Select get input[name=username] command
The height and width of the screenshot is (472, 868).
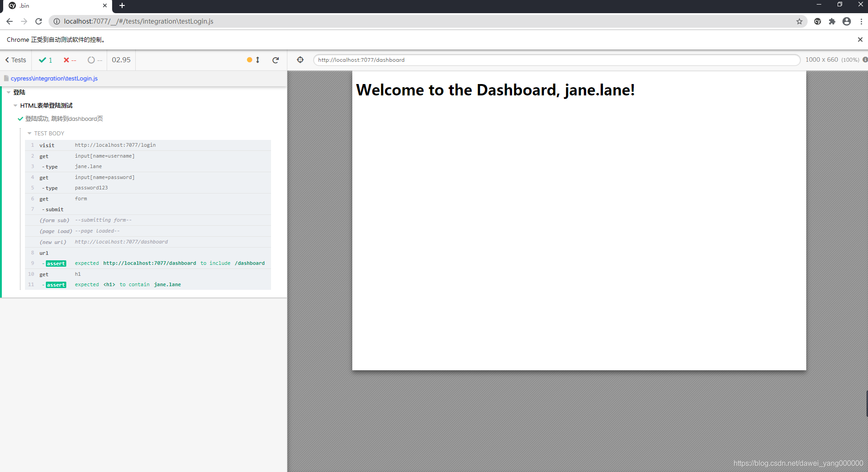pyautogui.click(x=148, y=156)
